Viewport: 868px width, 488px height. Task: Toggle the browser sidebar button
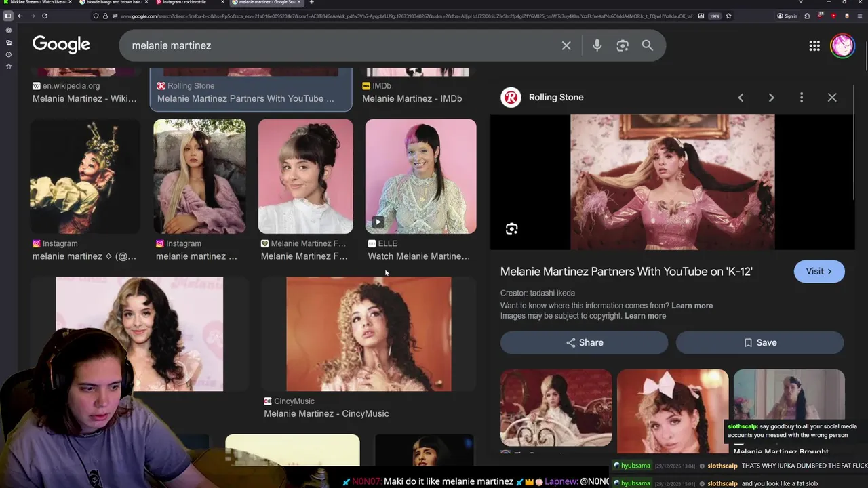pos(8,16)
